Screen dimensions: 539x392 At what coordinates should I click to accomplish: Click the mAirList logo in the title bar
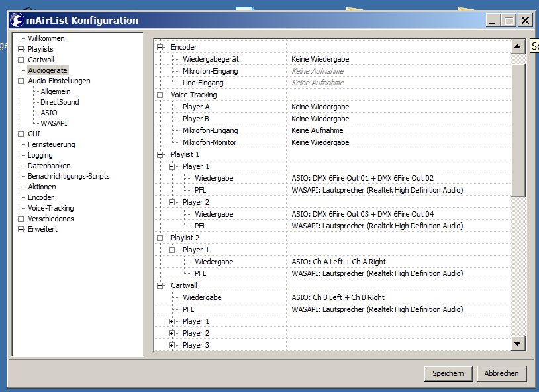point(17,20)
